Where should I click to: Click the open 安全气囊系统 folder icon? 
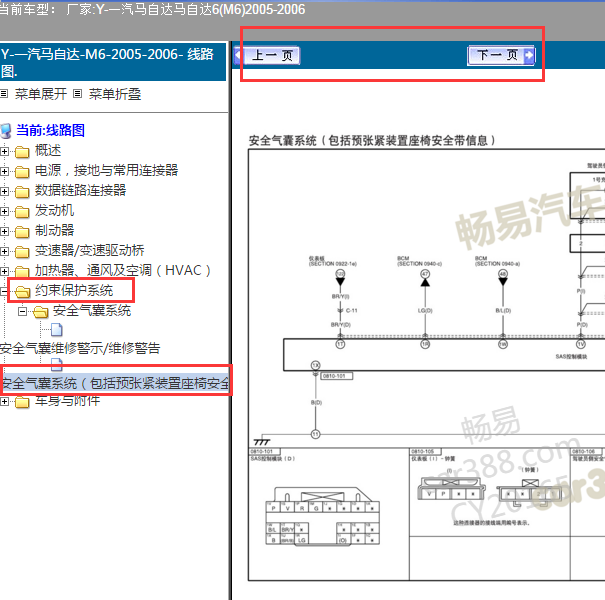[x=41, y=312]
